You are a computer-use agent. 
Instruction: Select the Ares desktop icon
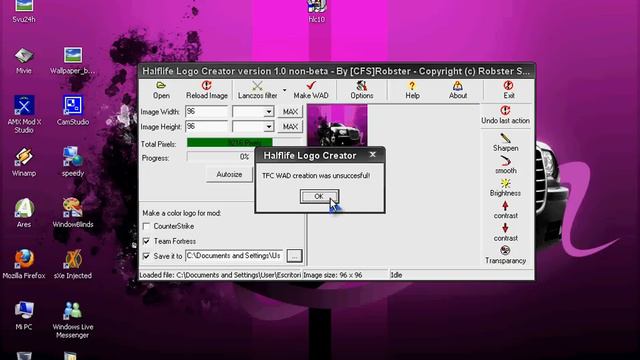tap(24, 213)
